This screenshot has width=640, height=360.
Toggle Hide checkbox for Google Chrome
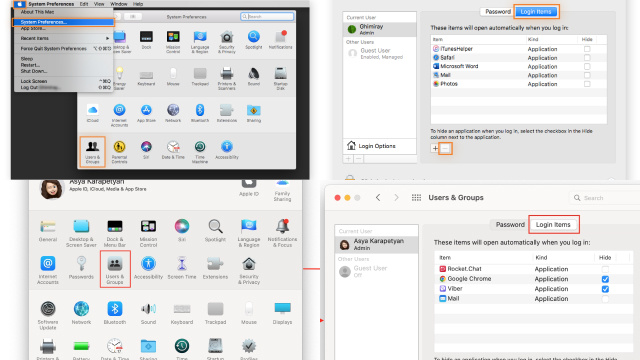(605, 279)
